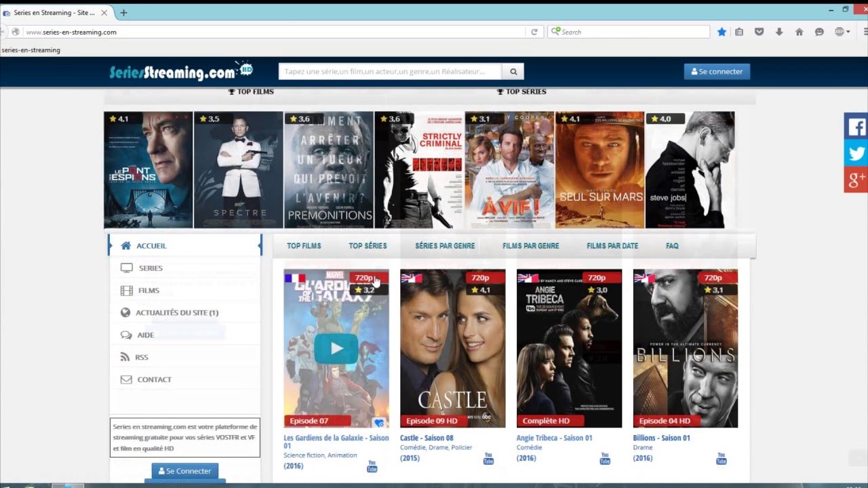
Task: Open the Seul sur Mars poster
Action: point(599,170)
